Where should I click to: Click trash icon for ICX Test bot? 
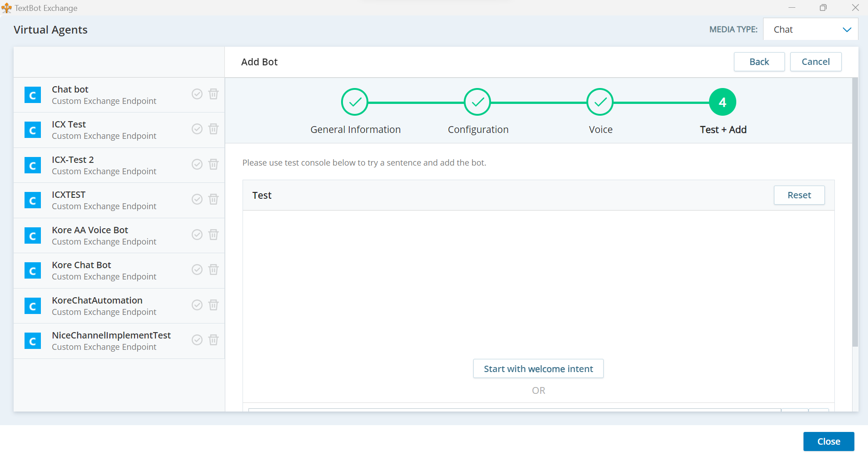click(213, 129)
